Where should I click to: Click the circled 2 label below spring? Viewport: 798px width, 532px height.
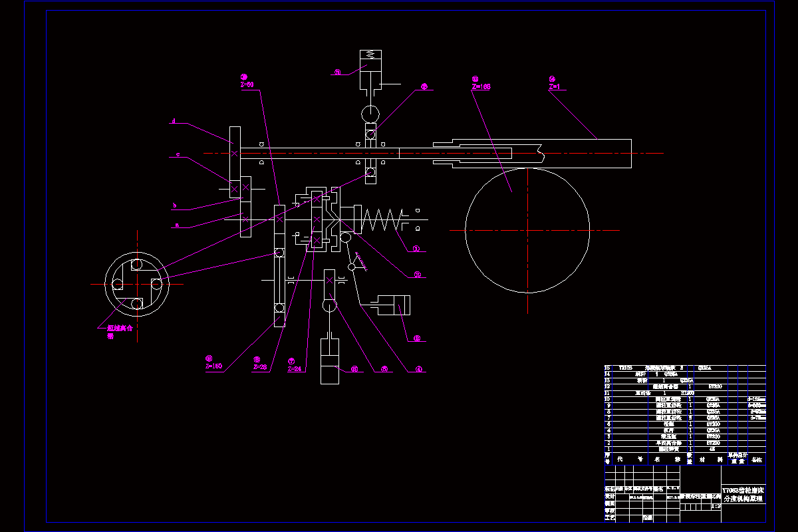(x=417, y=273)
